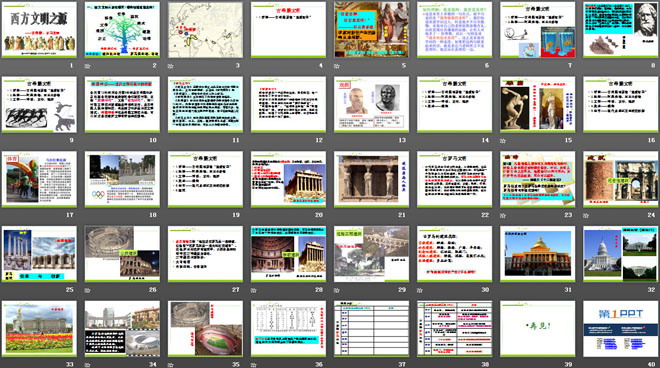Select slide 18 with the Olympic rings
This screenshot has width=660, height=368.
(x=122, y=179)
